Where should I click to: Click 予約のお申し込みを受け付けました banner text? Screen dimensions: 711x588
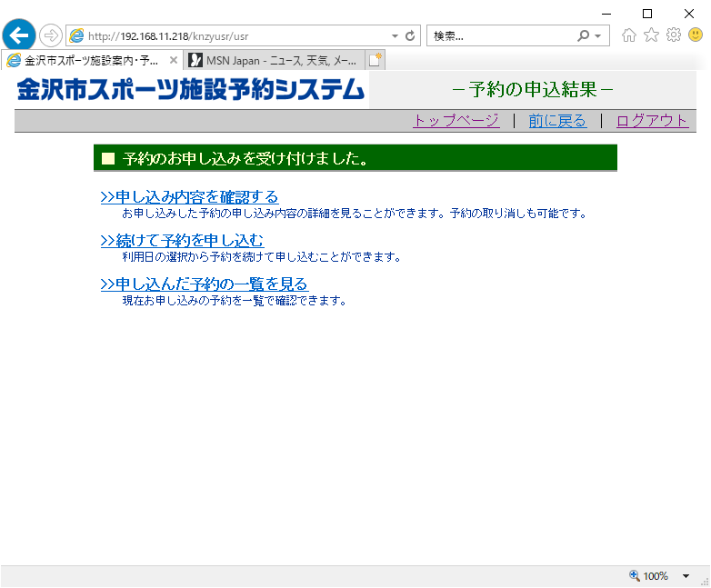(245, 158)
